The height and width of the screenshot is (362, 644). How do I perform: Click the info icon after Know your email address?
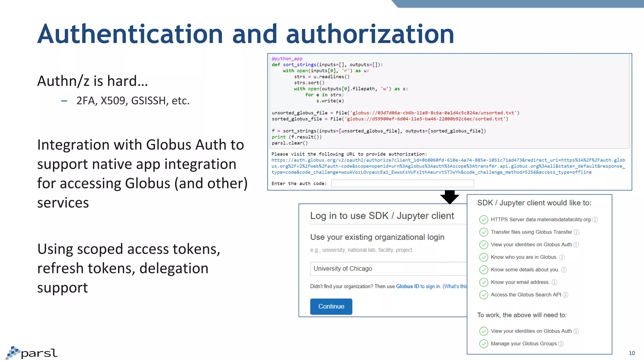point(554,282)
